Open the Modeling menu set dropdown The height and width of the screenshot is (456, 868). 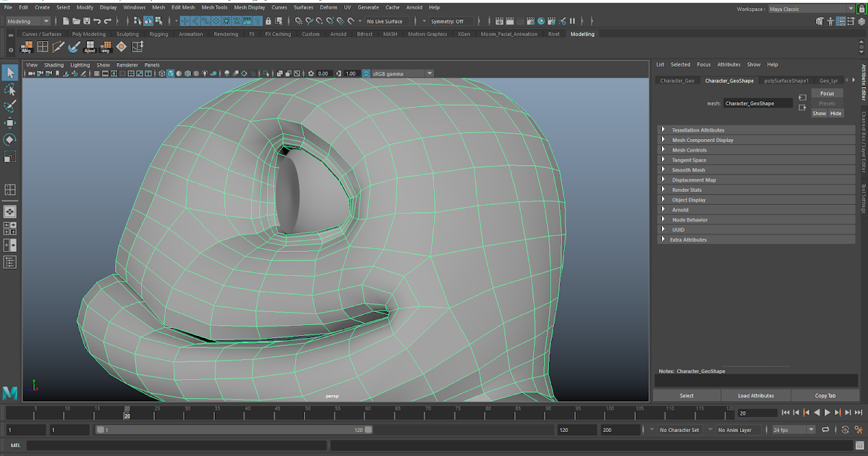(x=27, y=22)
